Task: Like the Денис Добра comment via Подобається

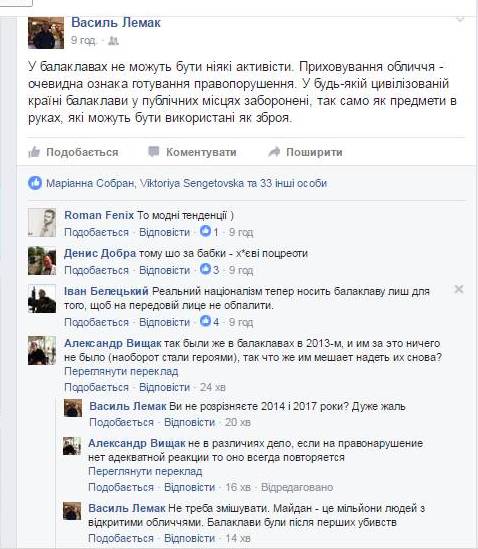Action: click(x=96, y=270)
